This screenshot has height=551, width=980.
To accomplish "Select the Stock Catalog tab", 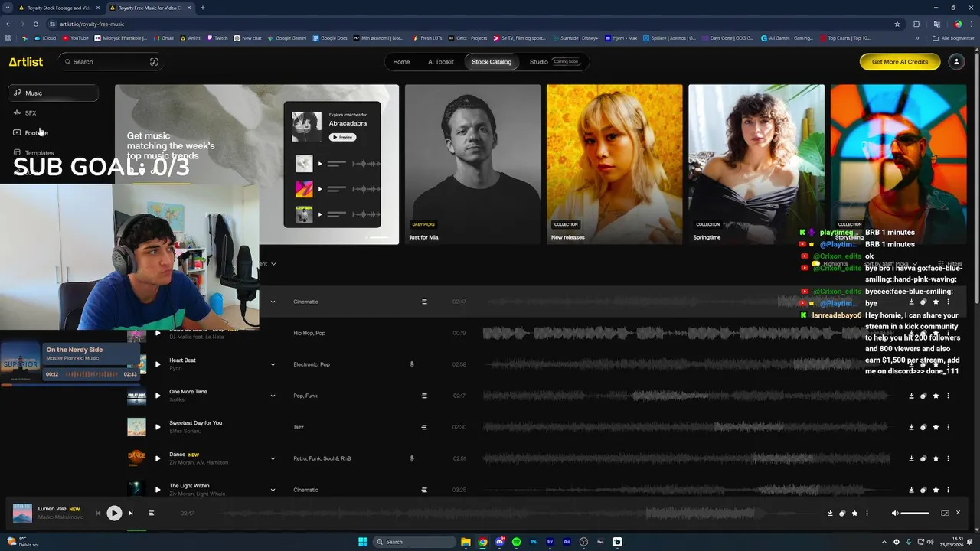I will (492, 62).
